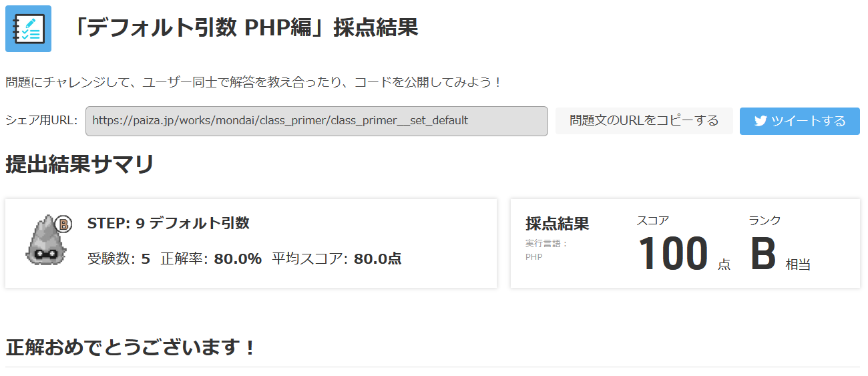This screenshot has width=868, height=376.
Task: Click the シェア用URL: label
Action: [41, 121]
